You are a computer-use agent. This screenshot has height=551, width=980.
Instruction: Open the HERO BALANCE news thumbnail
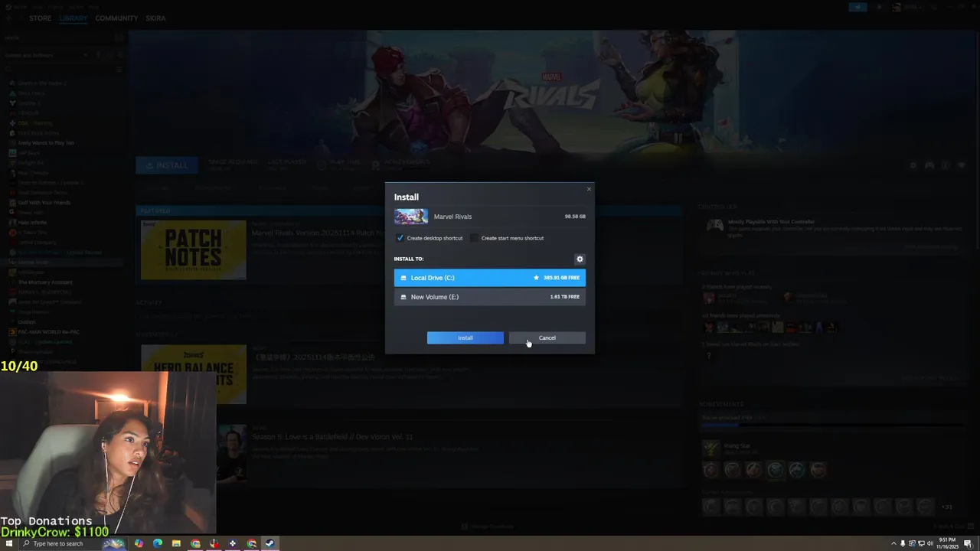pos(194,374)
